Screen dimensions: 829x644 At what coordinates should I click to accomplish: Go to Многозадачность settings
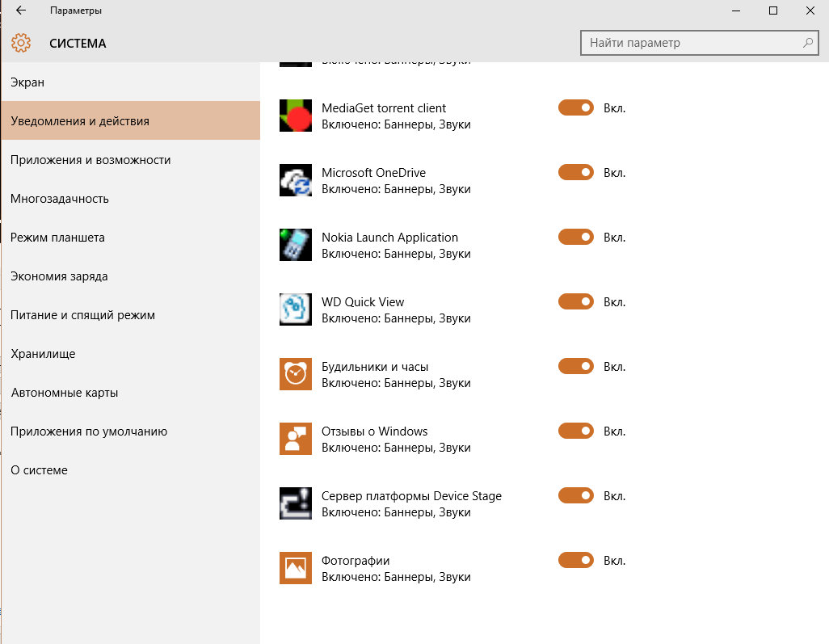click(x=131, y=198)
